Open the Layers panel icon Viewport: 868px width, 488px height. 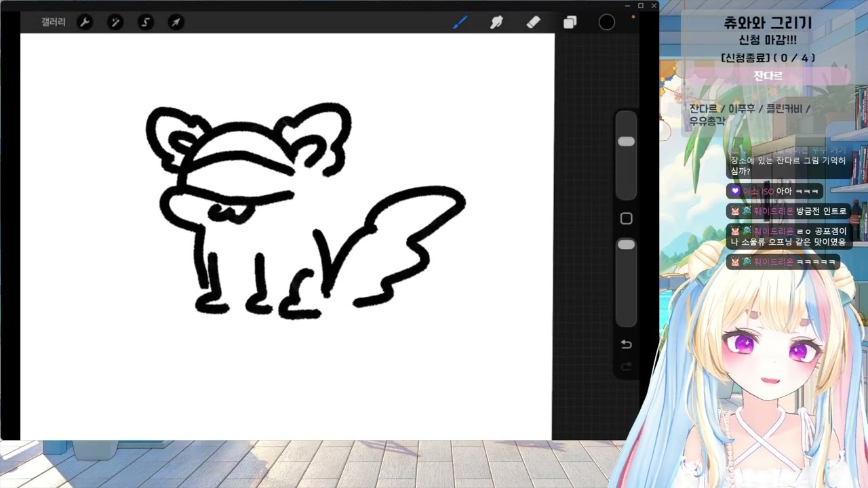(570, 22)
